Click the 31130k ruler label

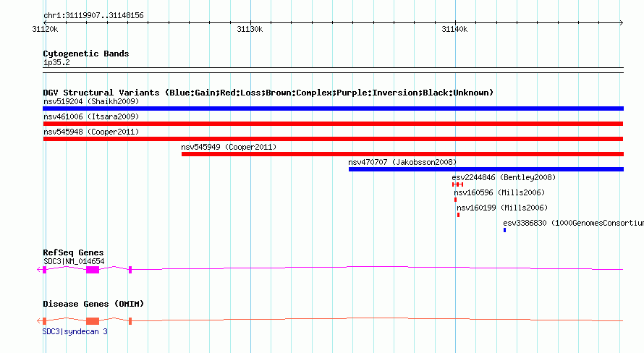pyautogui.click(x=250, y=29)
